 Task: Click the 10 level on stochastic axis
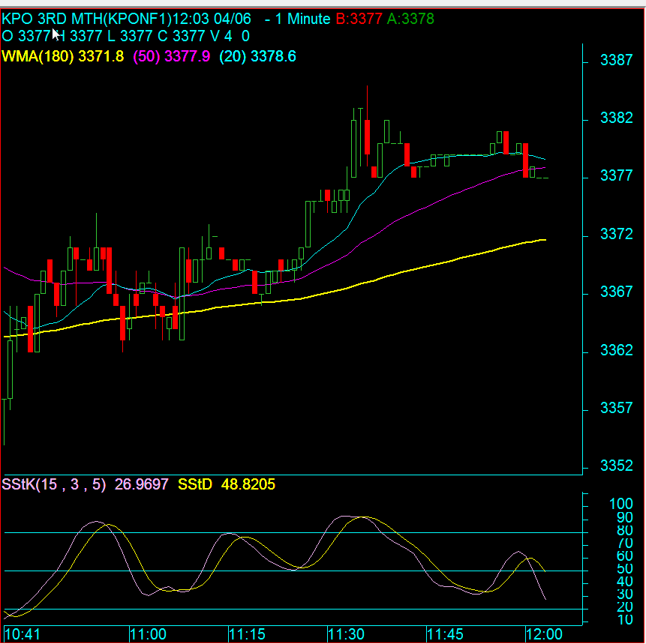pos(624,620)
